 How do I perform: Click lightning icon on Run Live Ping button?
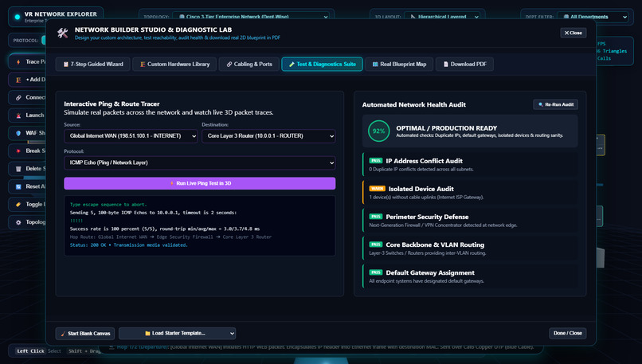[x=171, y=183]
